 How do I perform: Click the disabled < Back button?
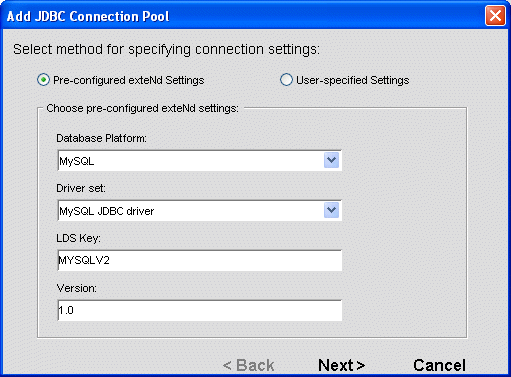249,365
